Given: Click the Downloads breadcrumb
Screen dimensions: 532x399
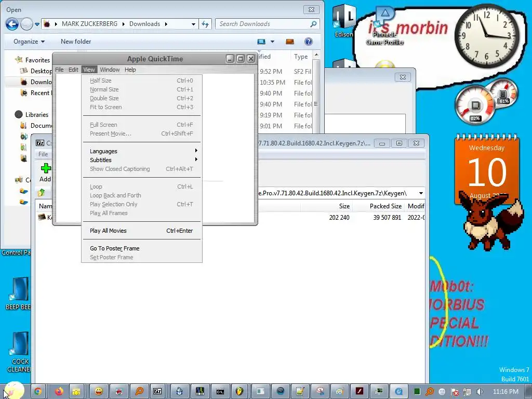Looking at the screenshot, I should tap(144, 24).
